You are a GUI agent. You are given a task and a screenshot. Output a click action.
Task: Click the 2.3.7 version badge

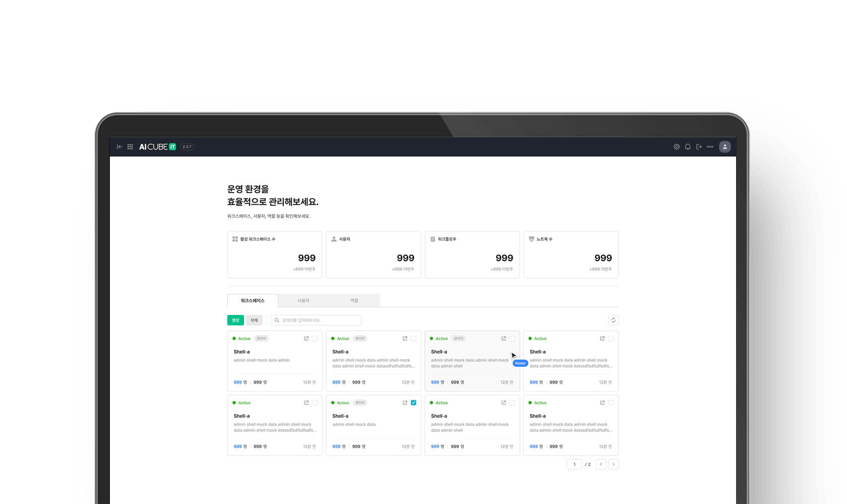coord(187,147)
